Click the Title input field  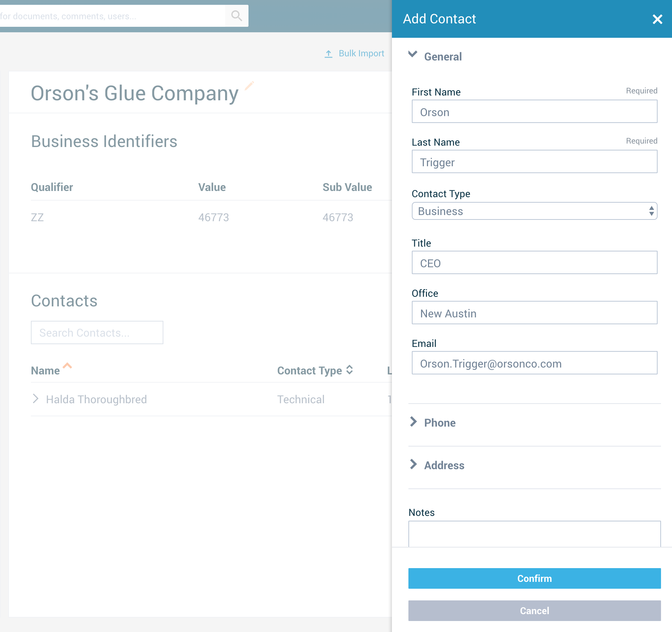[534, 263]
